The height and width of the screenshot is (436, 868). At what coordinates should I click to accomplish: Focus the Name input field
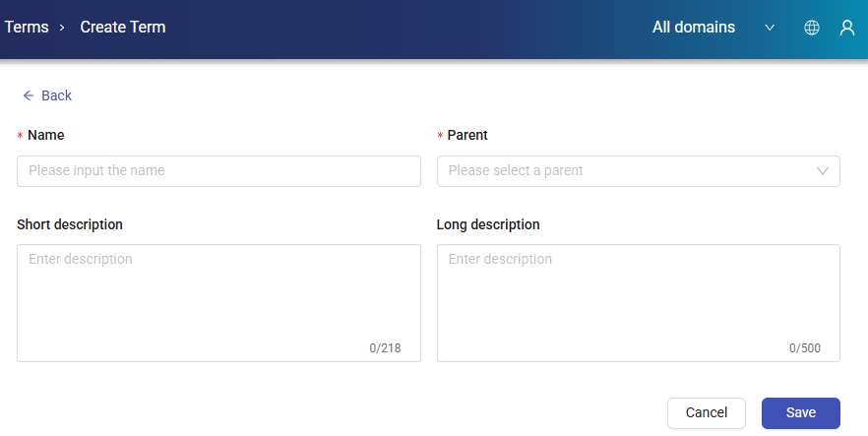tap(218, 170)
